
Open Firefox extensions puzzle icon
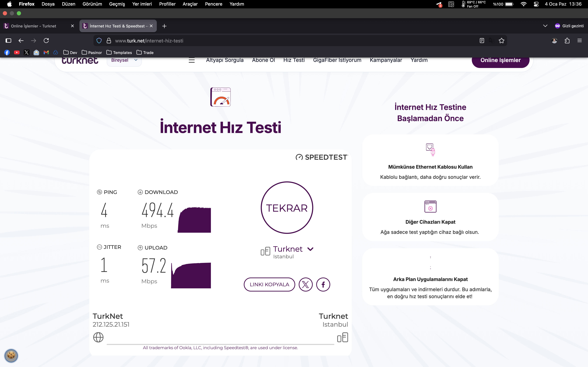(567, 41)
